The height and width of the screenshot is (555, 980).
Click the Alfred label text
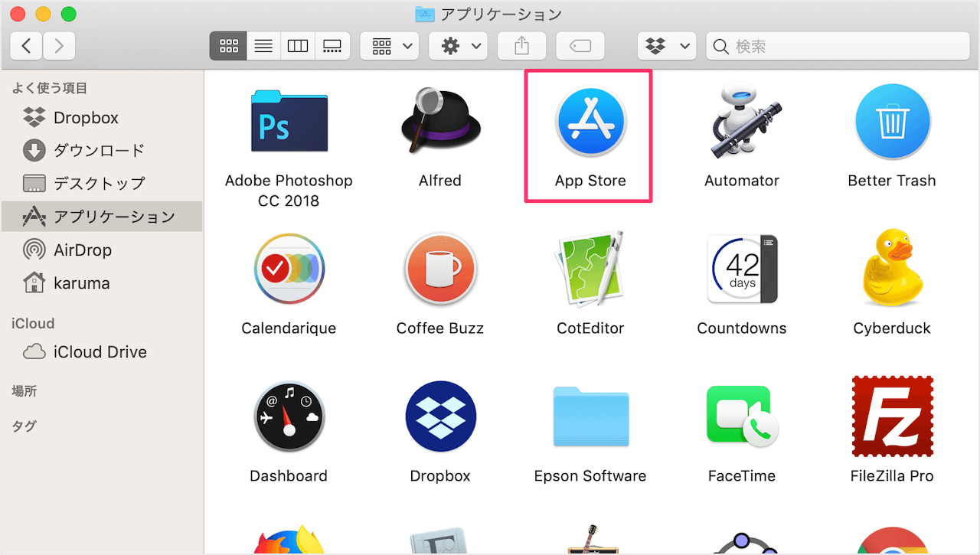point(440,181)
